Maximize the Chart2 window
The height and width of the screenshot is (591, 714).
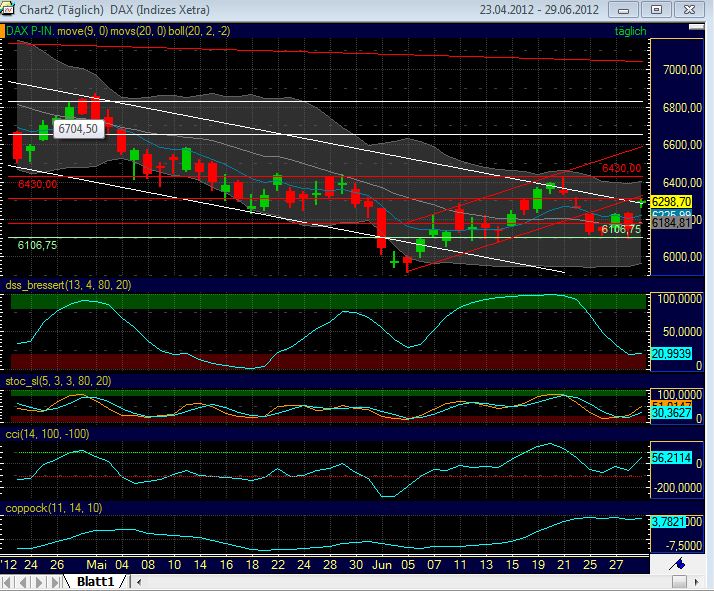click(656, 10)
